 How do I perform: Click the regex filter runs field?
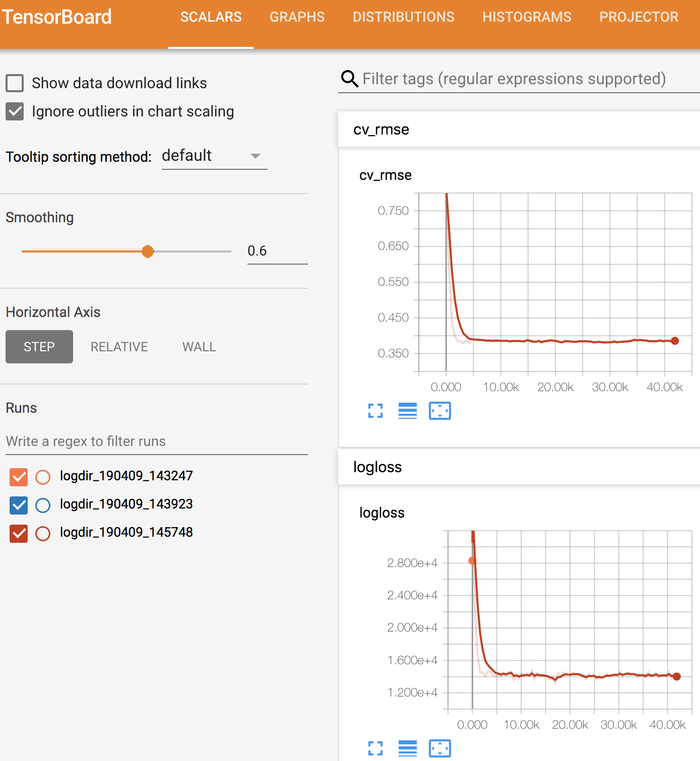pos(157,441)
